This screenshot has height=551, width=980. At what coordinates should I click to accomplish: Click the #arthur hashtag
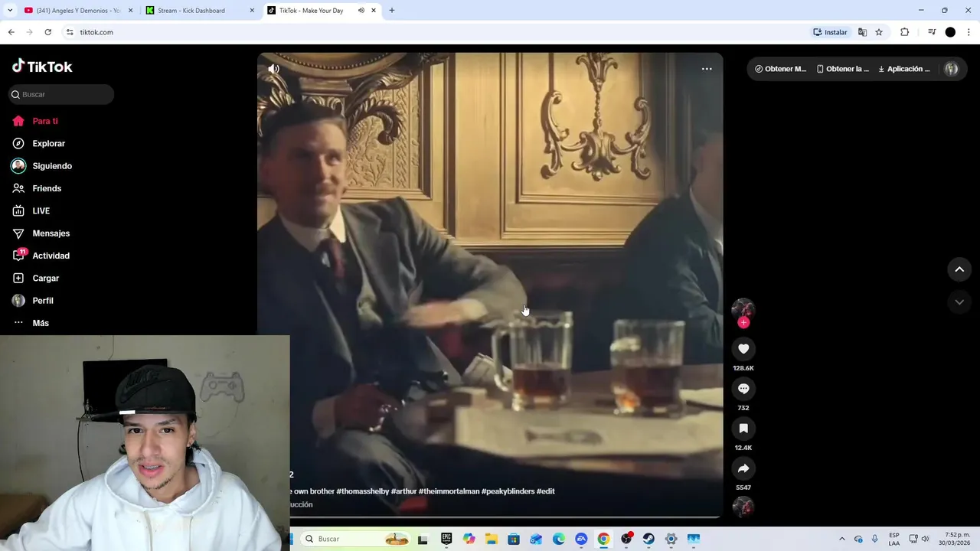[403, 491]
